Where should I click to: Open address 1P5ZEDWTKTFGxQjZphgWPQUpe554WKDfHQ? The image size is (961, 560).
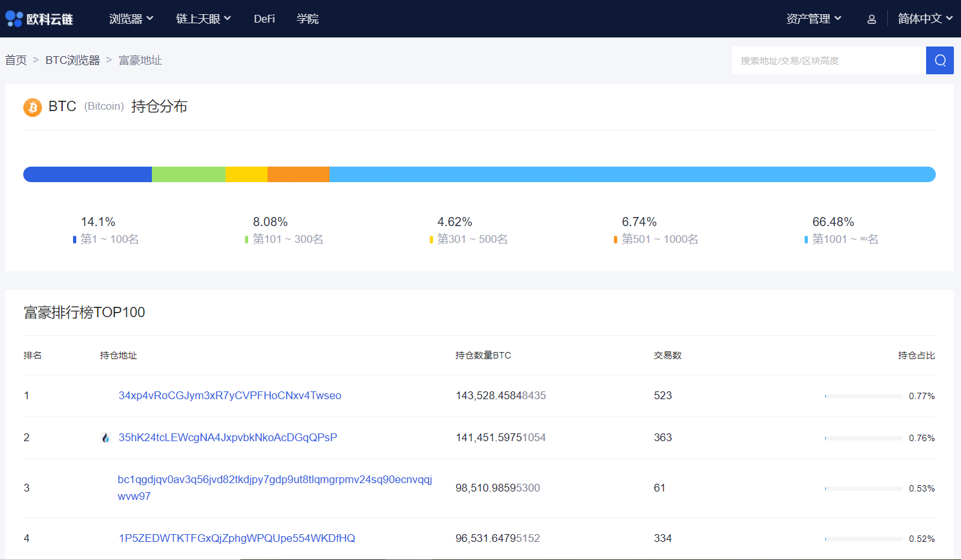[237, 538]
